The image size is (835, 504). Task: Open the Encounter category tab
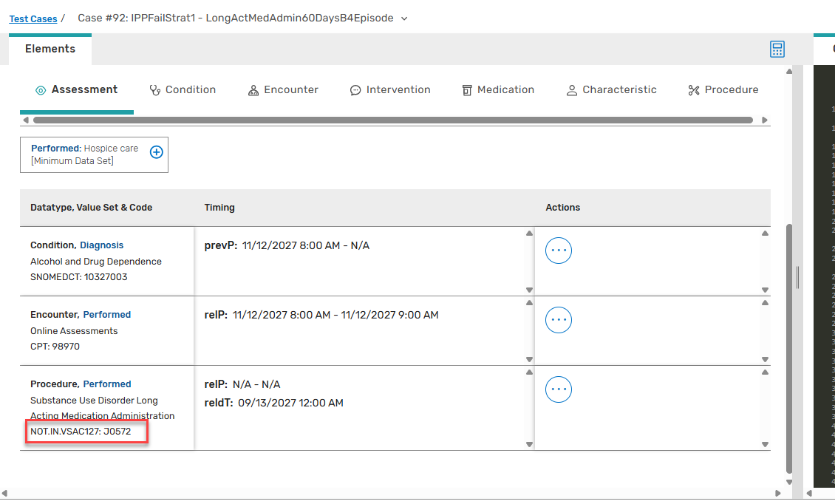[282, 90]
